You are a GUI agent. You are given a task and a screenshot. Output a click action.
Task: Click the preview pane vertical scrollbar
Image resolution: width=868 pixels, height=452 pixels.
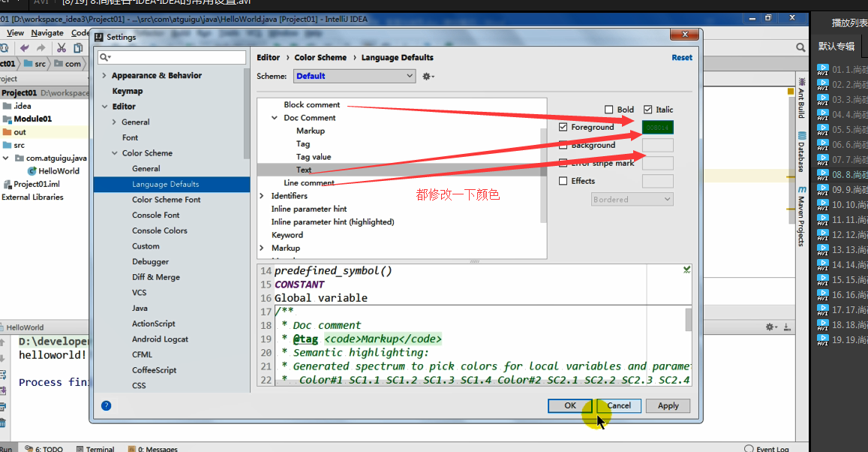pyautogui.click(x=688, y=320)
